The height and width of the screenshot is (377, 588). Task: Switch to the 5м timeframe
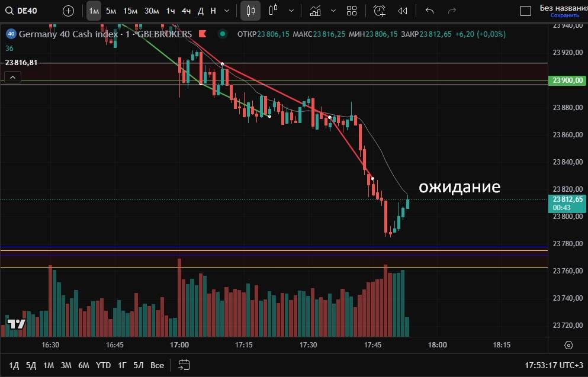[x=111, y=11]
